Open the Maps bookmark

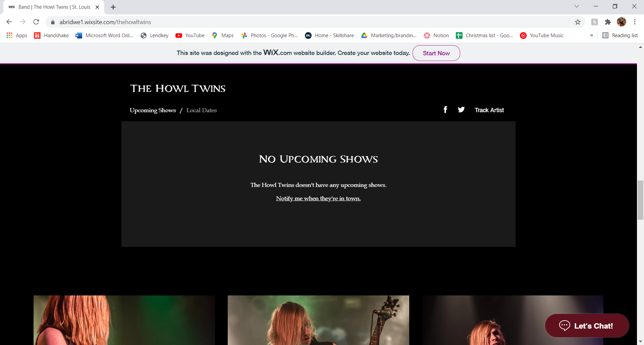tap(223, 36)
